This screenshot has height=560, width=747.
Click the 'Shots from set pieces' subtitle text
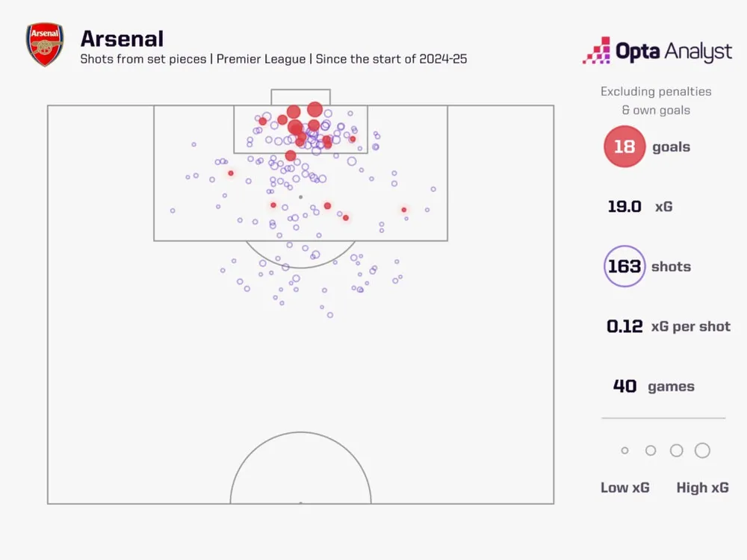coord(143,59)
